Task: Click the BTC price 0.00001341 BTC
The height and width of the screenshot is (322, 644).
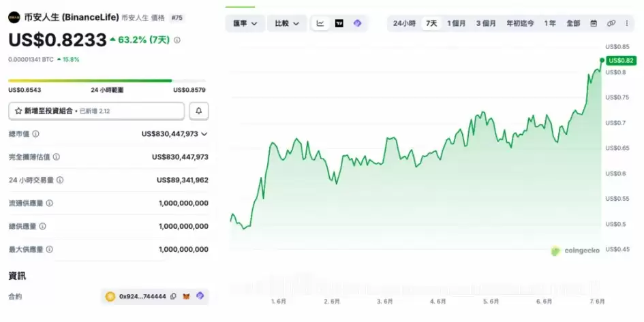Action: point(31,59)
